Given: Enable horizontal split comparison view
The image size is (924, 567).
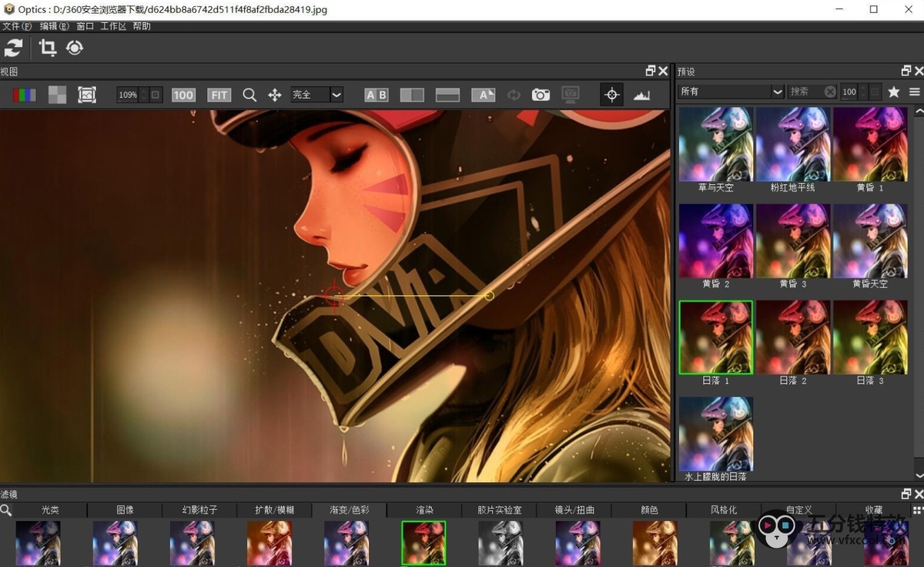Looking at the screenshot, I should tap(447, 95).
